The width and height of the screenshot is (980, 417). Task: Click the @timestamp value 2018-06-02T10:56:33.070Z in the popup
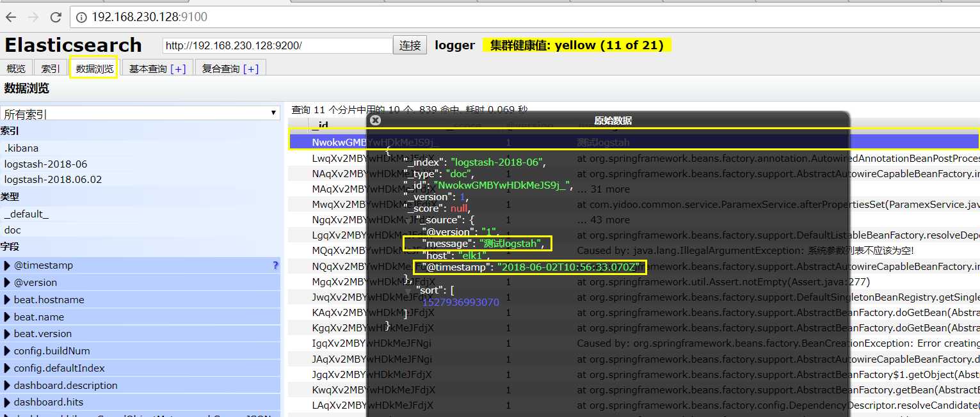point(570,267)
